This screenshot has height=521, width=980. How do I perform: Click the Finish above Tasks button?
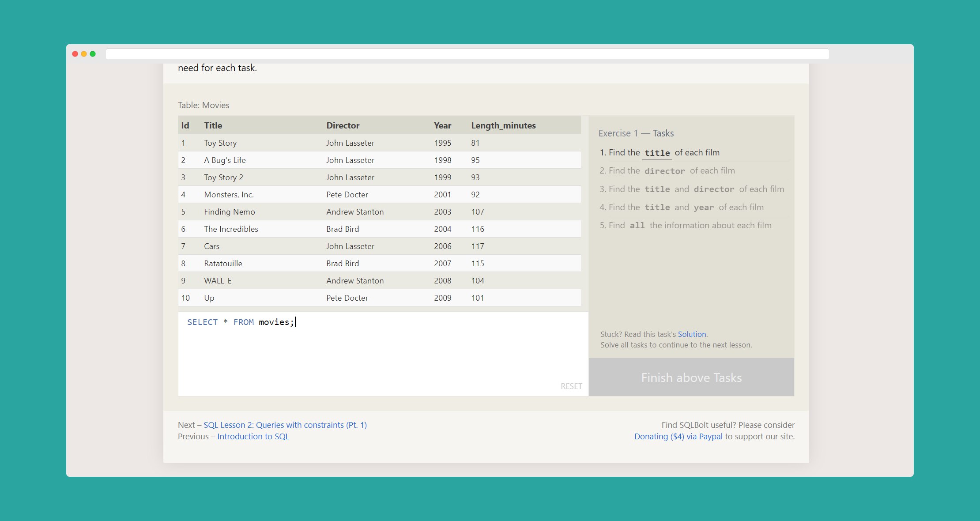(x=691, y=378)
